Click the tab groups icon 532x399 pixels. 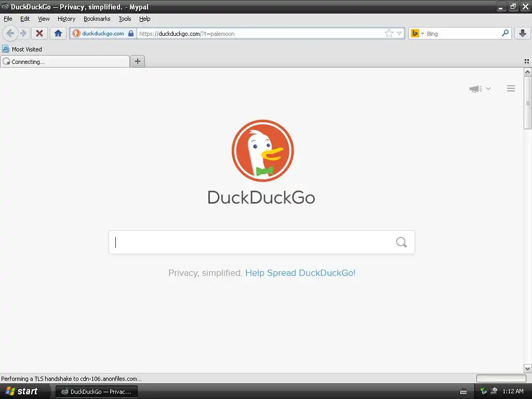(x=527, y=61)
